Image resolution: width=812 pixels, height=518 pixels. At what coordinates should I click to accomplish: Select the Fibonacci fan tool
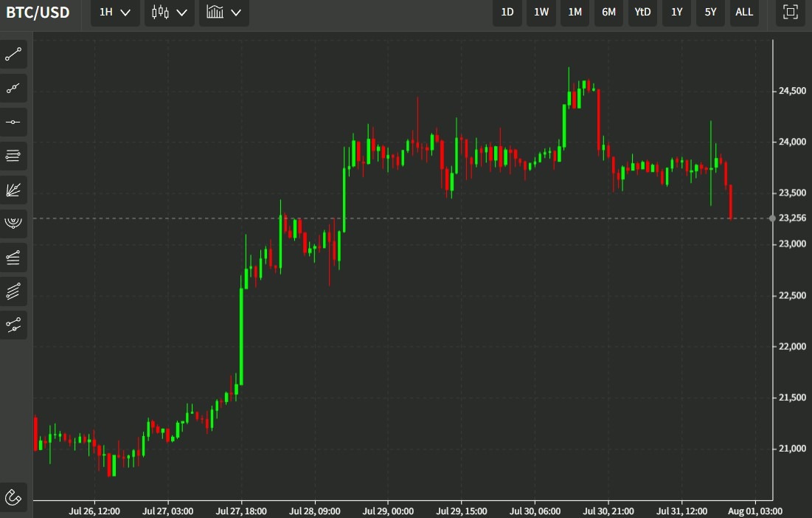tap(13, 190)
